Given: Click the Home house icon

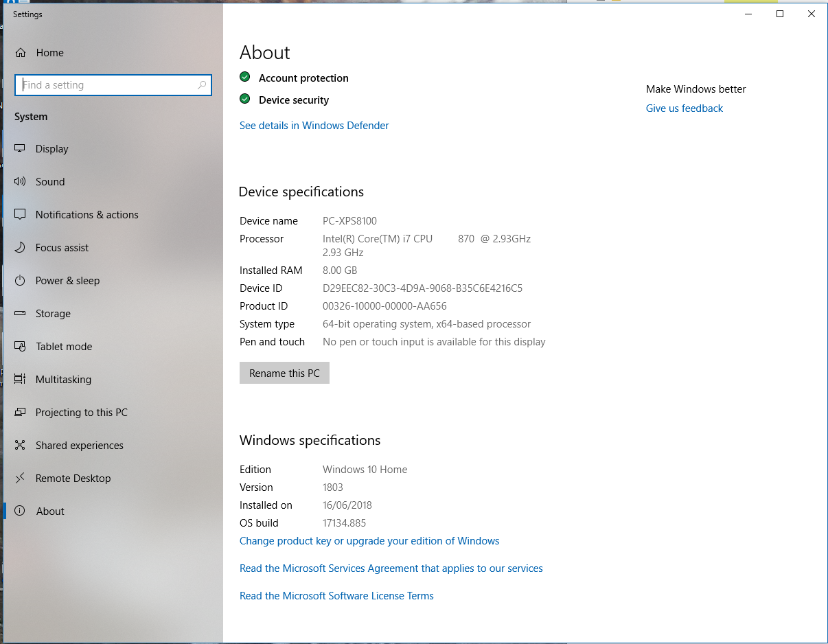Looking at the screenshot, I should tap(21, 53).
